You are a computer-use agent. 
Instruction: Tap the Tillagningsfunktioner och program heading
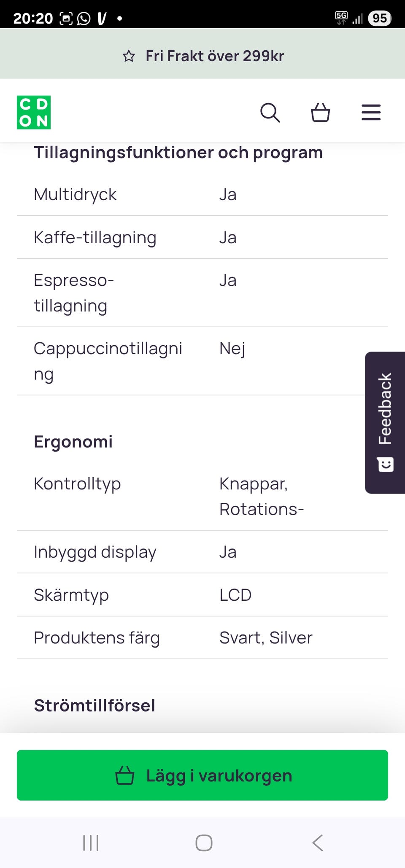(178, 153)
